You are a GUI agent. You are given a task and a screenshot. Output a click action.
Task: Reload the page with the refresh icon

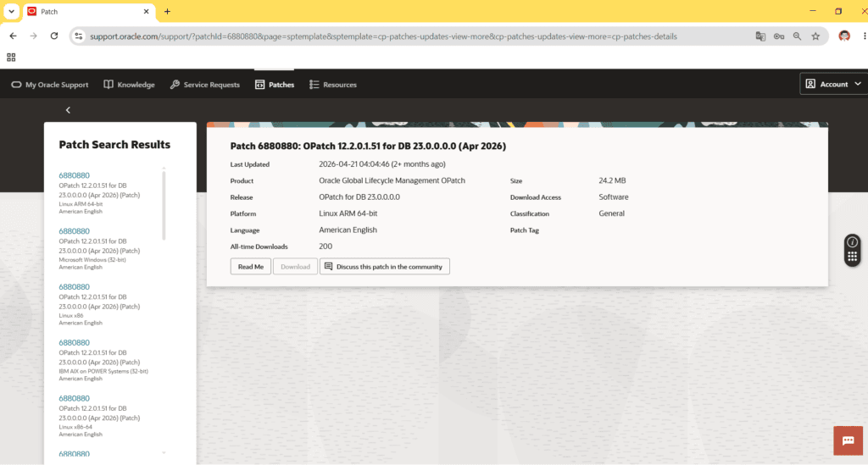(x=53, y=36)
